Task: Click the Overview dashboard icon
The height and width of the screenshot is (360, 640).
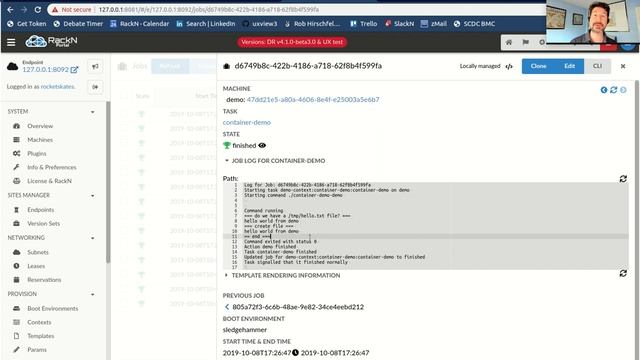Action: [16, 126]
